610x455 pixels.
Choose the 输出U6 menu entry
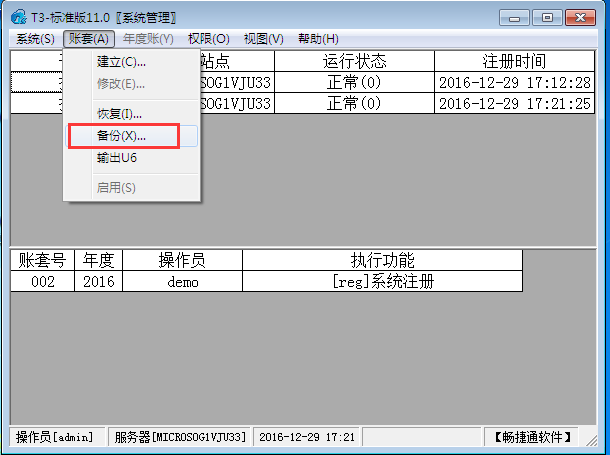click(x=116, y=158)
